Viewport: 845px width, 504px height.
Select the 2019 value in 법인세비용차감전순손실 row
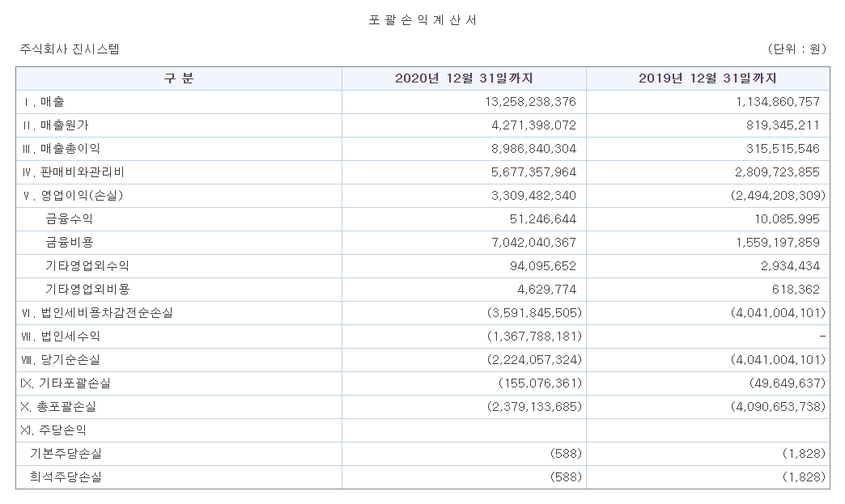778,313
